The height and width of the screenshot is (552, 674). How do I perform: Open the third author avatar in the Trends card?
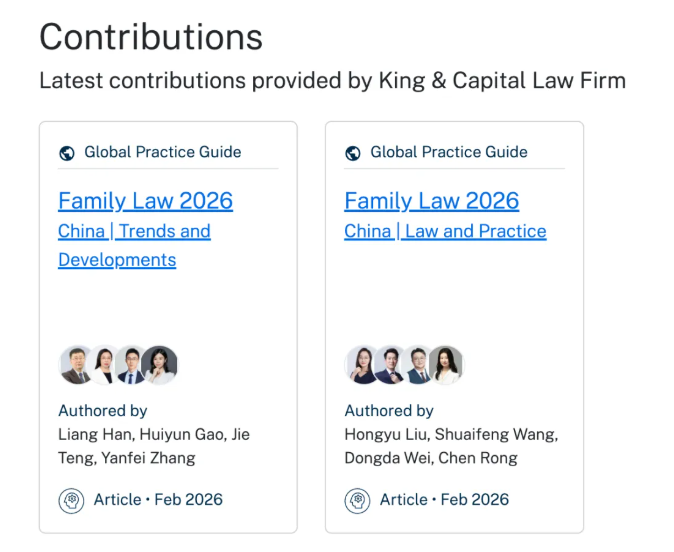tap(131, 365)
